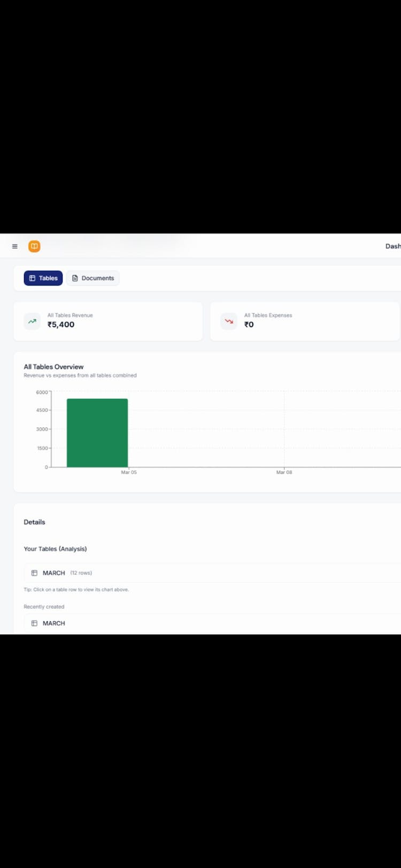
Task: Click the page icon in Documents tab
Action: (x=75, y=278)
